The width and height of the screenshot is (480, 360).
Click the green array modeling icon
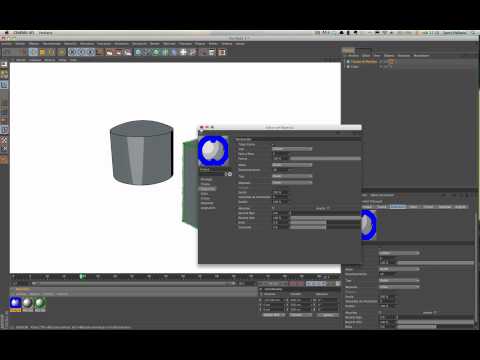click(x=165, y=52)
